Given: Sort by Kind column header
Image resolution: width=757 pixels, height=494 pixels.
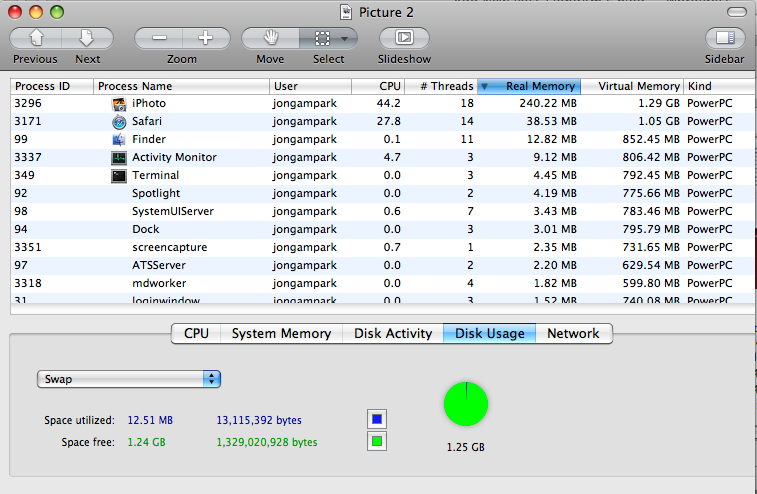Looking at the screenshot, I should (719, 86).
